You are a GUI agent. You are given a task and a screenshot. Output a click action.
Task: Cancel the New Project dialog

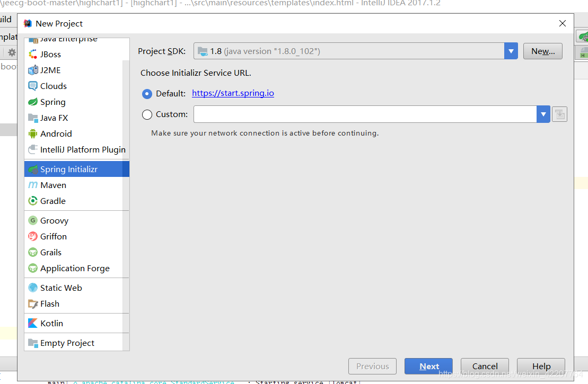[x=485, y=366]
